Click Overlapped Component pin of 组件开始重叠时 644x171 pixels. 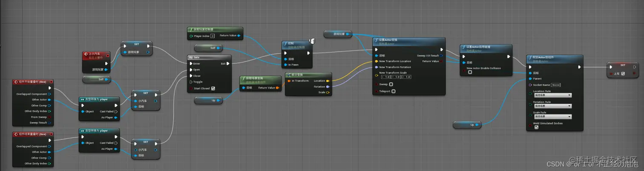pos(50,94)
